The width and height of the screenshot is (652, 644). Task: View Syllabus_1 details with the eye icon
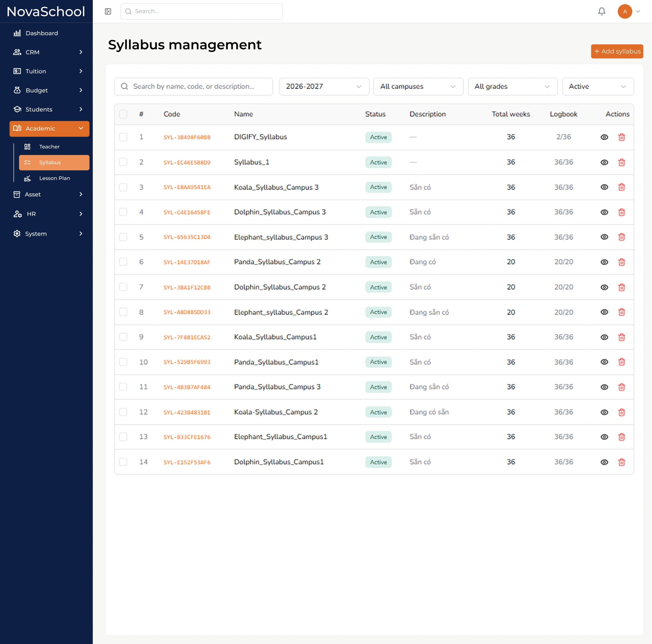[x=605, y=162]
